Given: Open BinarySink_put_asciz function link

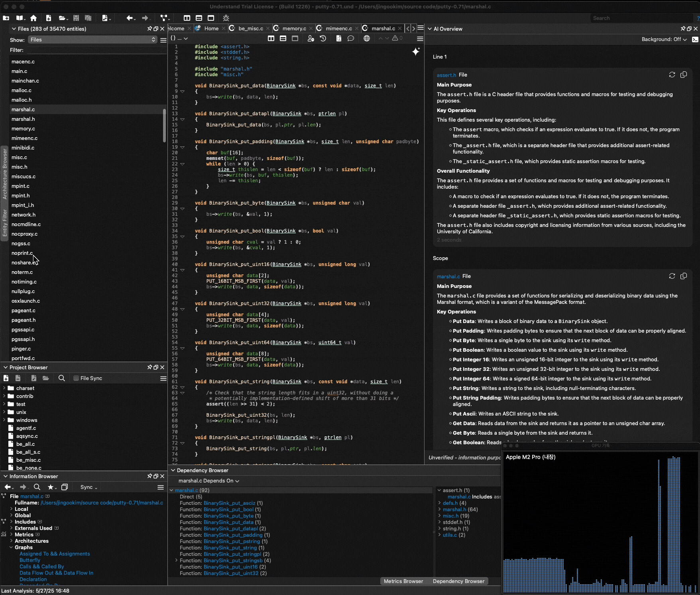Looking at the screenshot, I should point(230,503).
